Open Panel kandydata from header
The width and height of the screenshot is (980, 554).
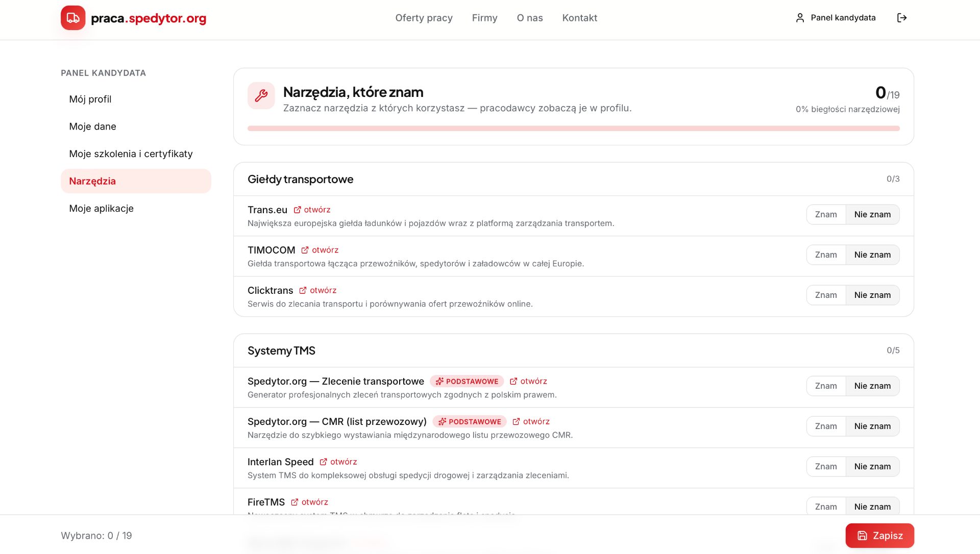pos(836,18)
